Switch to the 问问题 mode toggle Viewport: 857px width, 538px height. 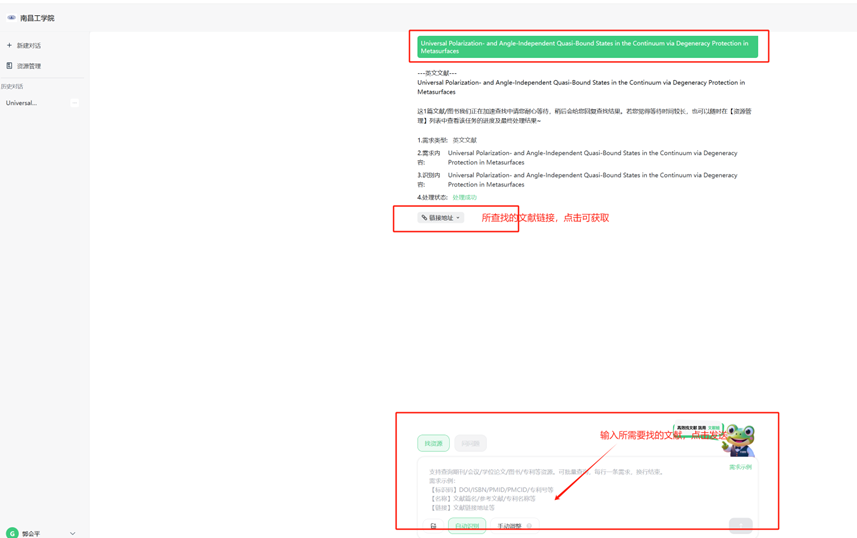[x=470, y=443]
